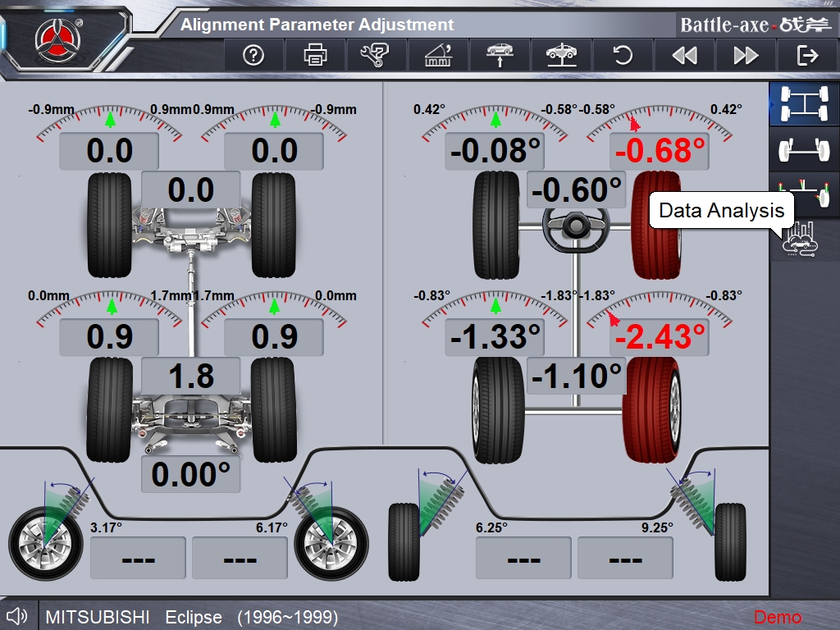The width and height of the screenshot is (840, 630).
Task: Print the alignment report
Action: [315, 55]
